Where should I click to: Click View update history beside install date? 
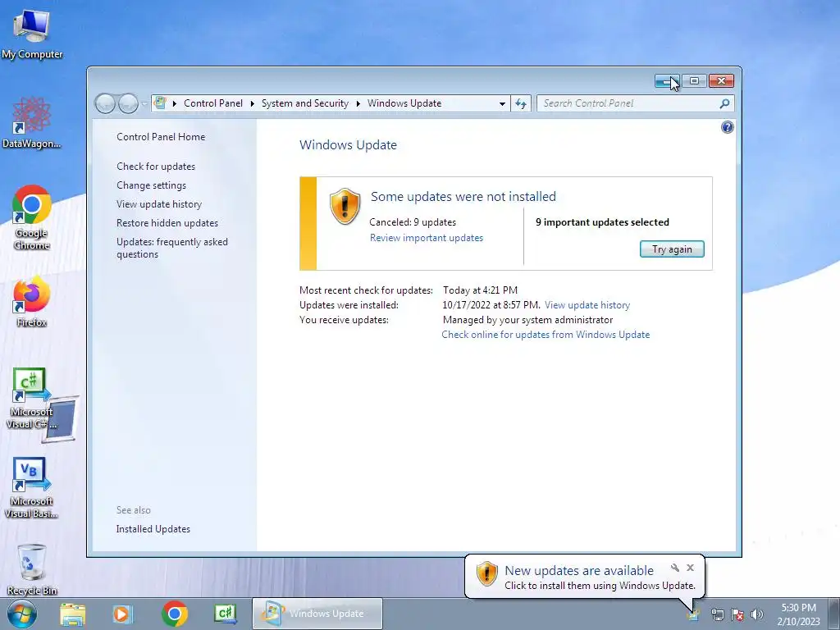(x=587, y=305)
